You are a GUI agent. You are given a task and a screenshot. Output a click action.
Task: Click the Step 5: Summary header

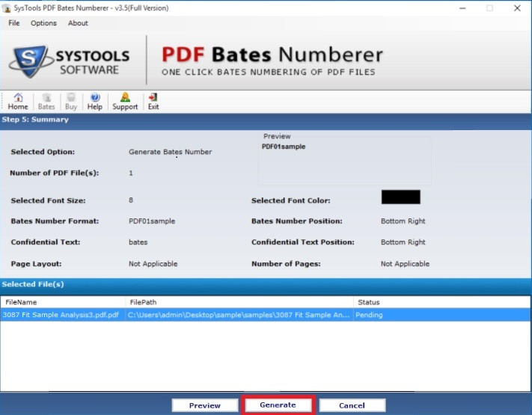pos(35,120)
